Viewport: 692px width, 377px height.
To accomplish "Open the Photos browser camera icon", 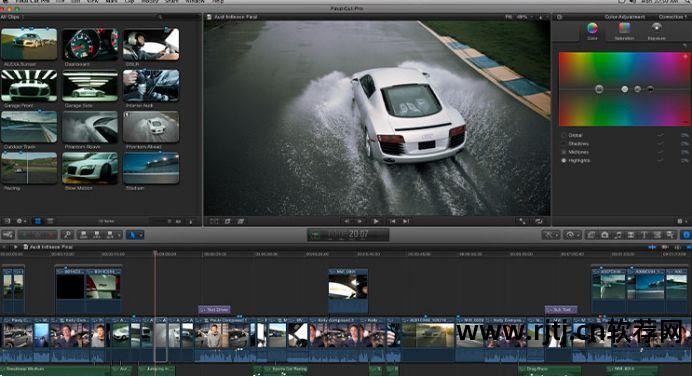I will pos(604,235).
